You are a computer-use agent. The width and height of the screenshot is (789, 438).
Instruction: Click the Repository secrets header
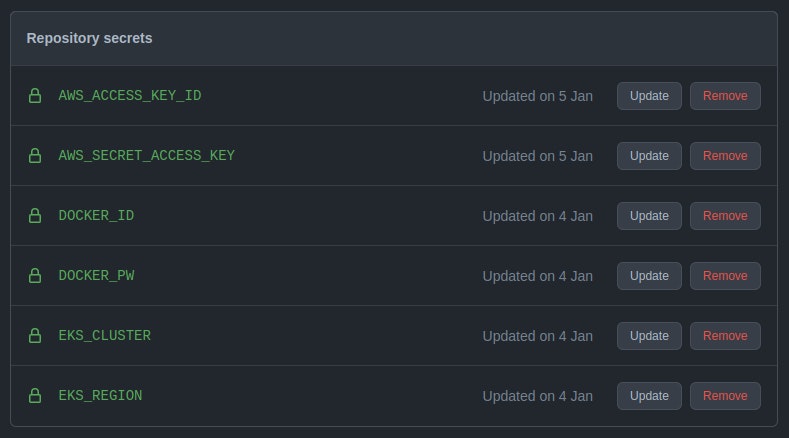pos(89,38)
